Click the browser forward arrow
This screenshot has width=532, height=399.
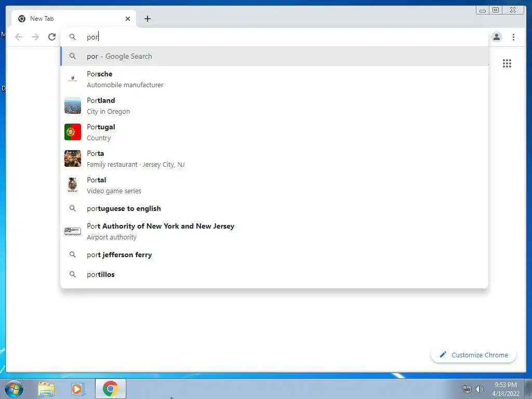pos(35,37)
